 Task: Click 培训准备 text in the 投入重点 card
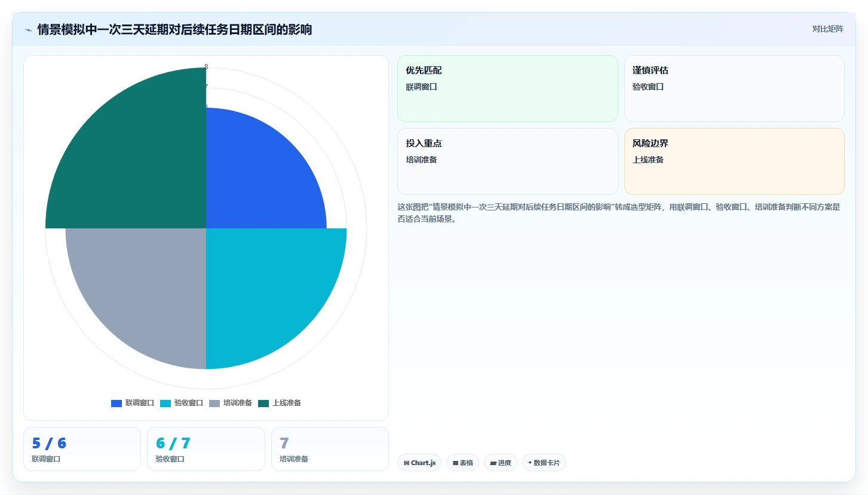pos(422,160)
